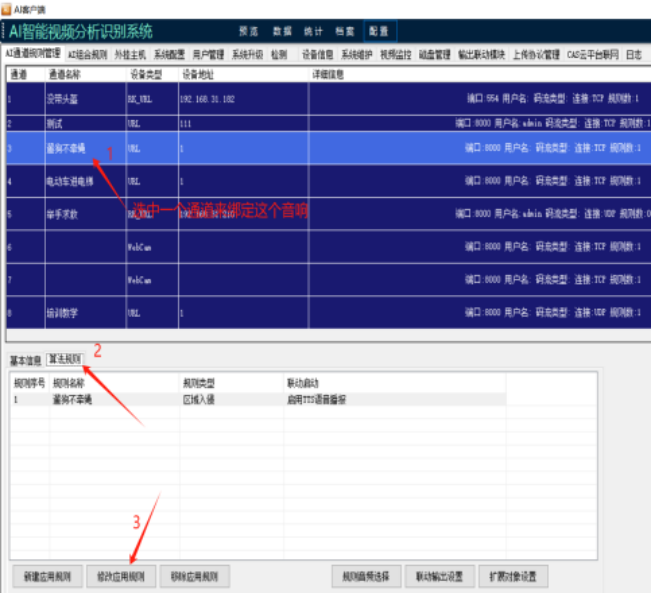Open the 设备信息 tab
The height and width of the screenshot is (593, 651).
coord(317,54)
